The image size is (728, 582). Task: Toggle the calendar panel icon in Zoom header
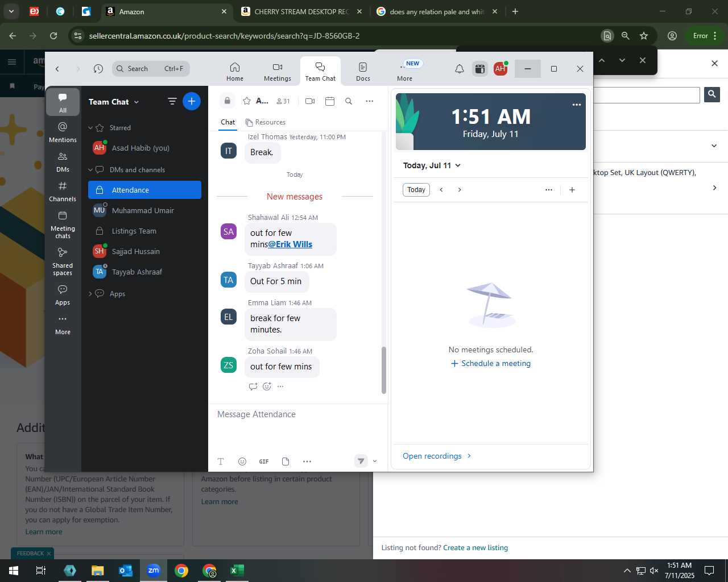[x=480, y=69]
